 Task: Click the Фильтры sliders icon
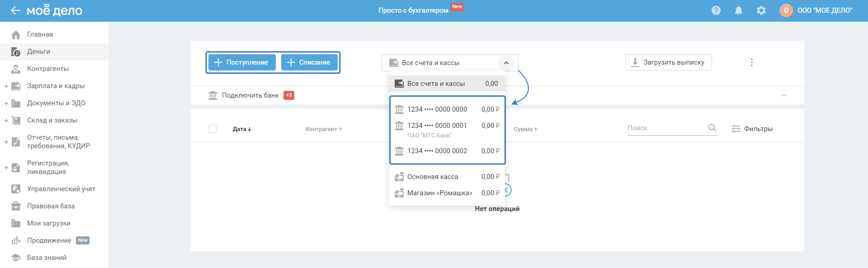point(736,129)
